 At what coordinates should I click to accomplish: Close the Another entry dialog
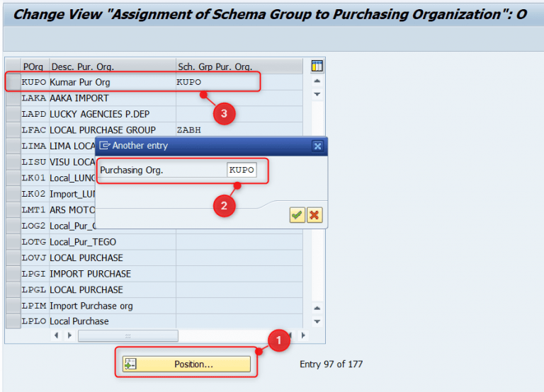[x=317, y=146]
